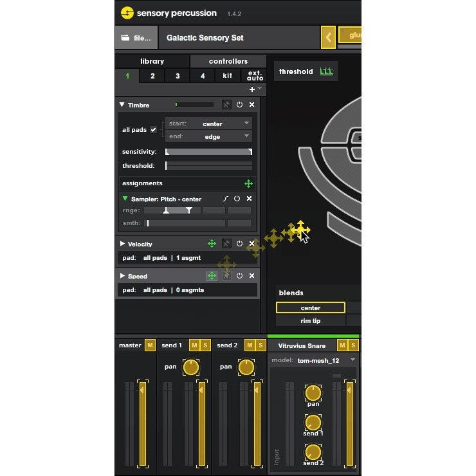Collapse the Timbre controller
476x476 pixels.
pos(122,105)
